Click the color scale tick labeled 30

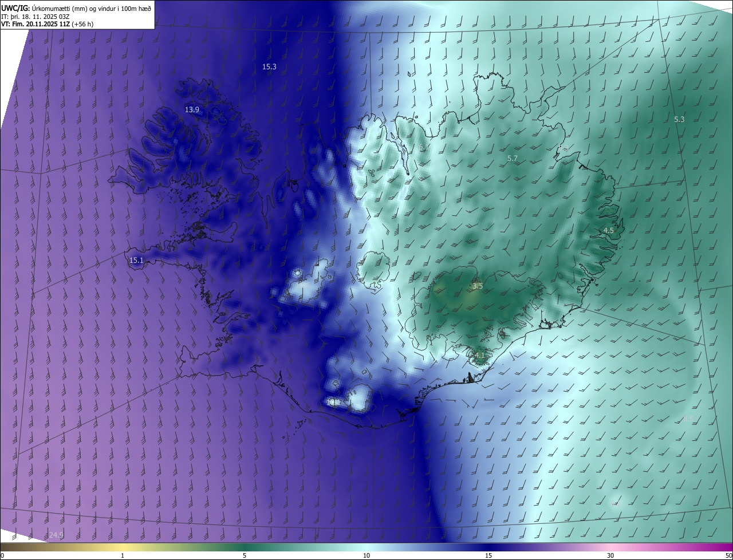click(610, 555)
